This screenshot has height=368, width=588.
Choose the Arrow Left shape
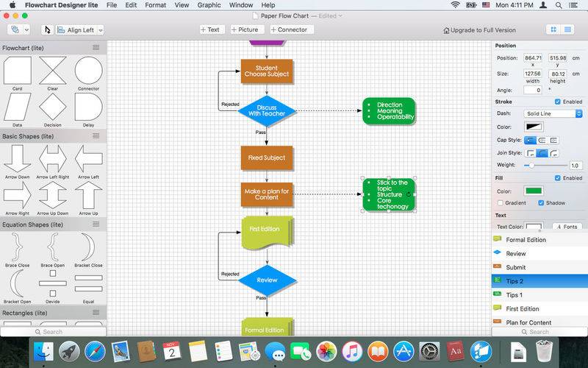click(x=88, y=158)
